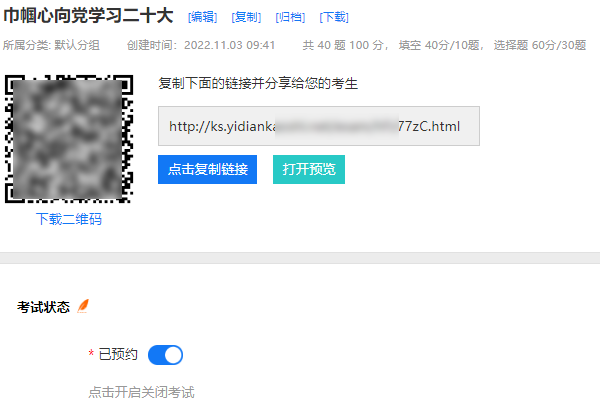Click the exam URL link field
Viewport: 600px width, 400px height.
point(319,126)
